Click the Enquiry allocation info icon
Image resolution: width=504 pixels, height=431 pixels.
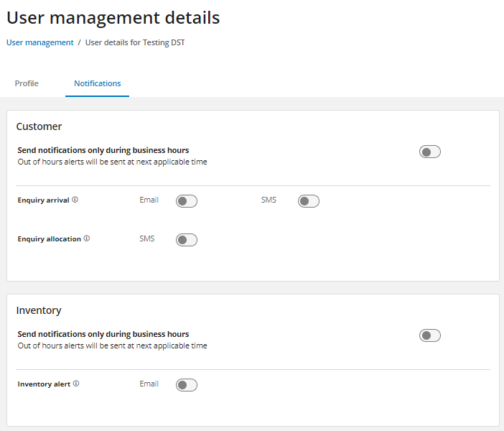[x=87, y=238]
